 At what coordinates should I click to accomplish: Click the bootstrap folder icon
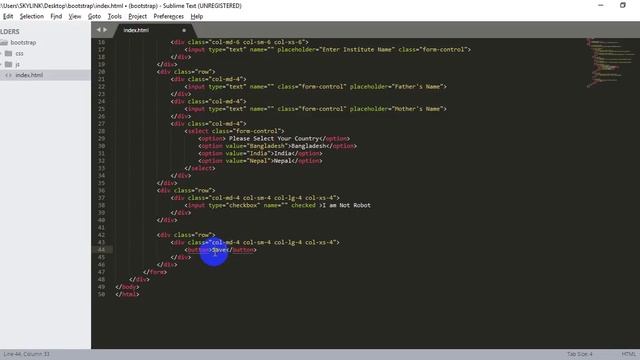click(x=4, y=42)
